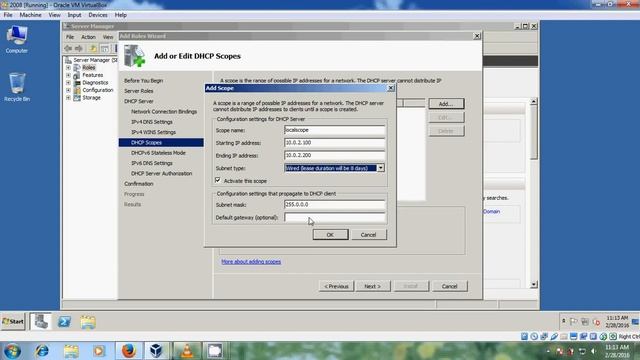This screenshot has height=360, width=640.
Task: Select 'IPv4 WINS Settings' wizard step
Action: point(153,132)
